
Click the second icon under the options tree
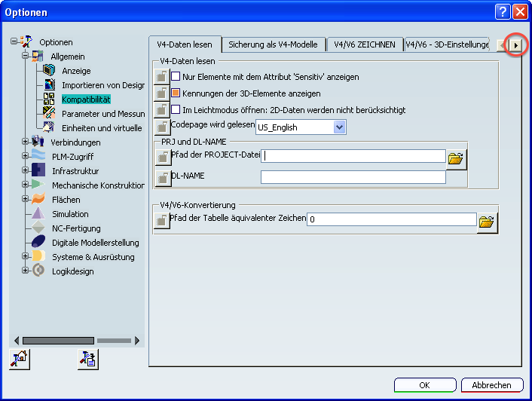pos(87,360)
